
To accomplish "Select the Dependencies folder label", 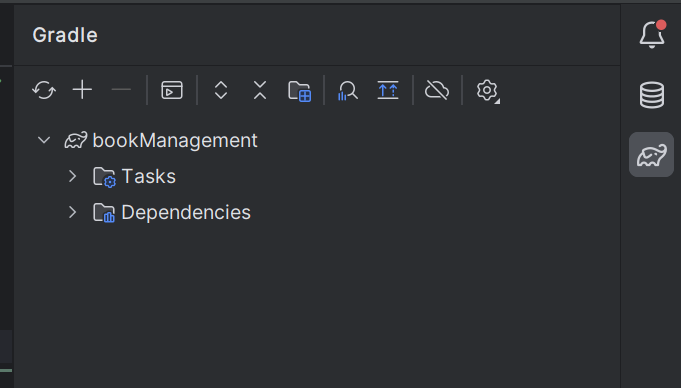I will click(x=186, y=212).
